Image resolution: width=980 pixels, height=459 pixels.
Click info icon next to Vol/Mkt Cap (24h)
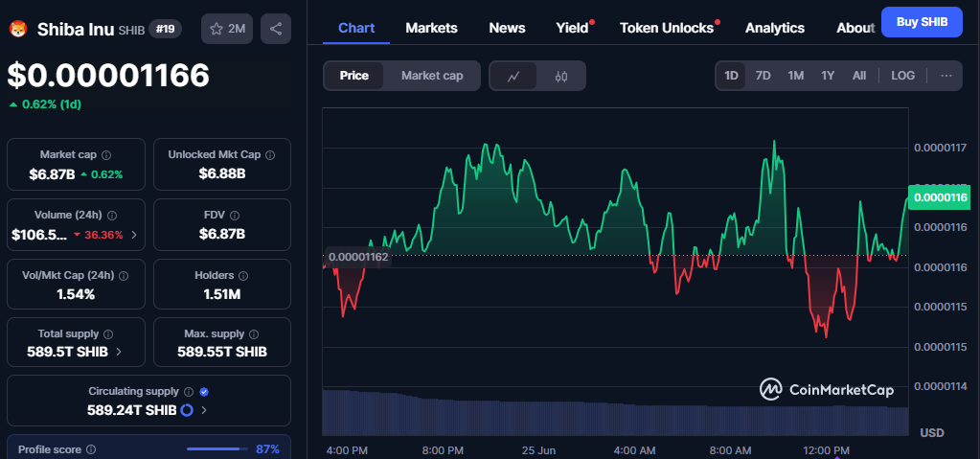[x=124, y=275]
